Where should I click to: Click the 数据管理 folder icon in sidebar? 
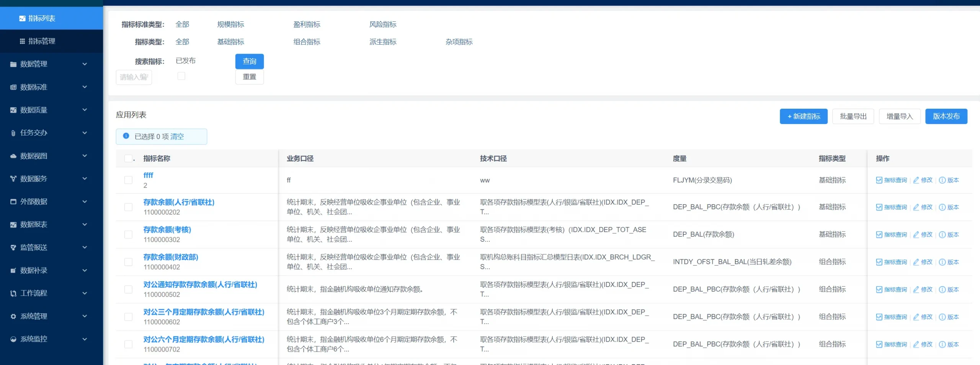(x=13, y=64)
